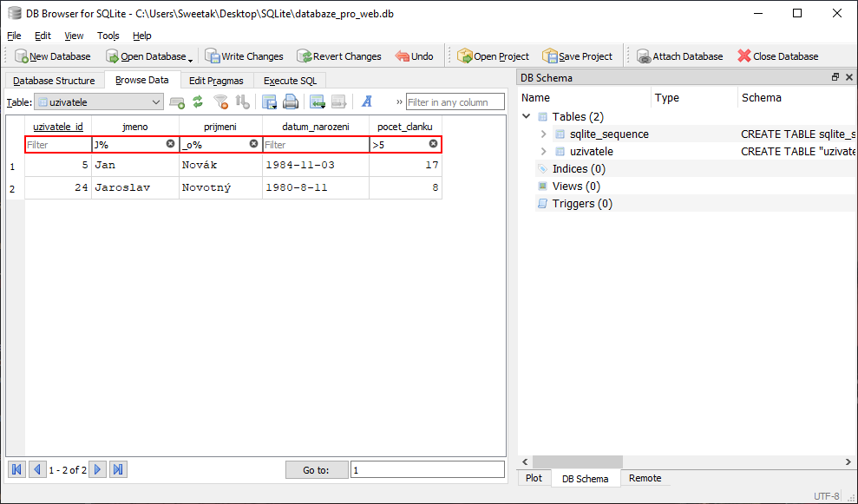Viewport: 858px width, 504px height.
Task: Go to the previous record page
Action: [x=37, y=469]
